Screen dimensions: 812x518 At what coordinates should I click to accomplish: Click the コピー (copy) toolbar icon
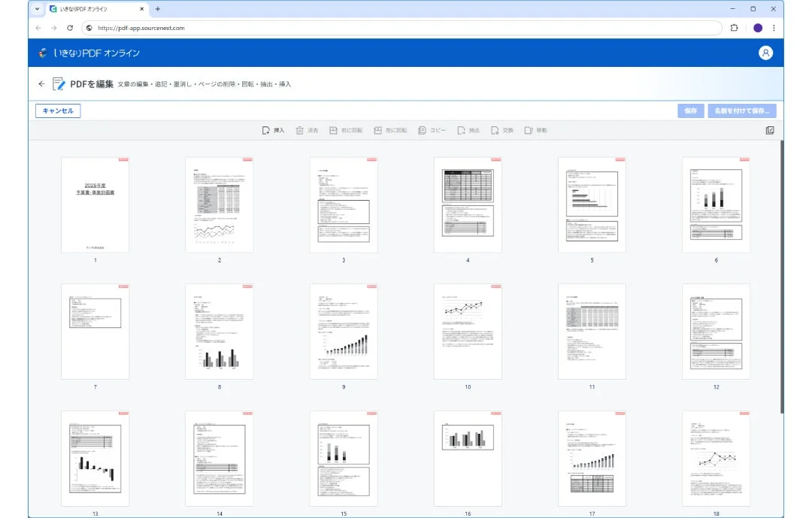click(423, 131)
